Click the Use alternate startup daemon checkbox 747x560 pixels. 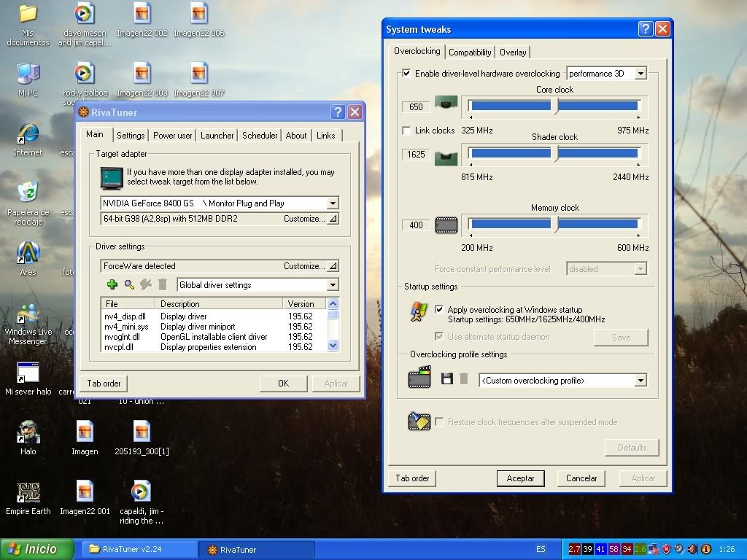pos(439,337)
